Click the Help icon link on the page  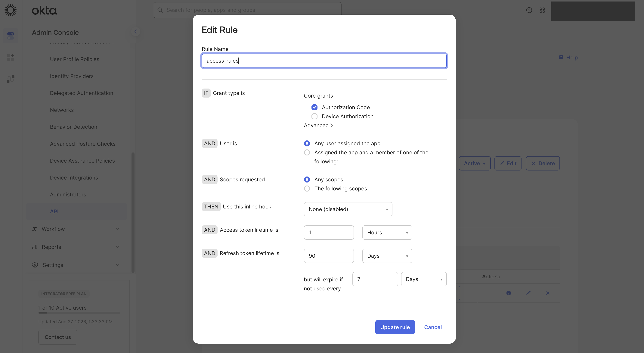pos(561,57)
